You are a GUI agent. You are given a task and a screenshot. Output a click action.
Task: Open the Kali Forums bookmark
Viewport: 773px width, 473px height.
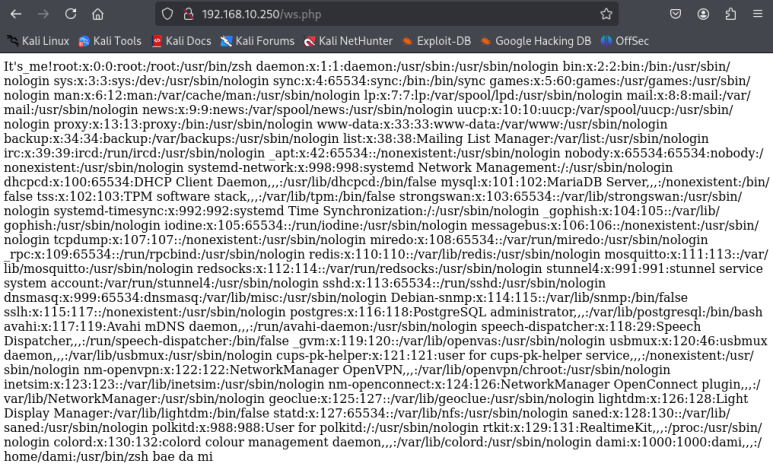tap(257, 41)
